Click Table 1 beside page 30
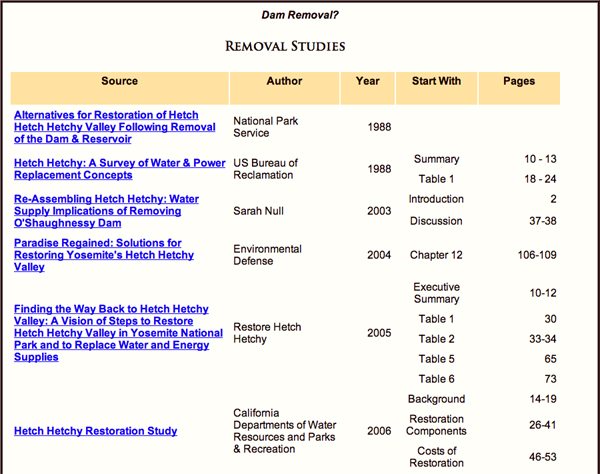Screen dimensions: 600x474 (437, 319)
